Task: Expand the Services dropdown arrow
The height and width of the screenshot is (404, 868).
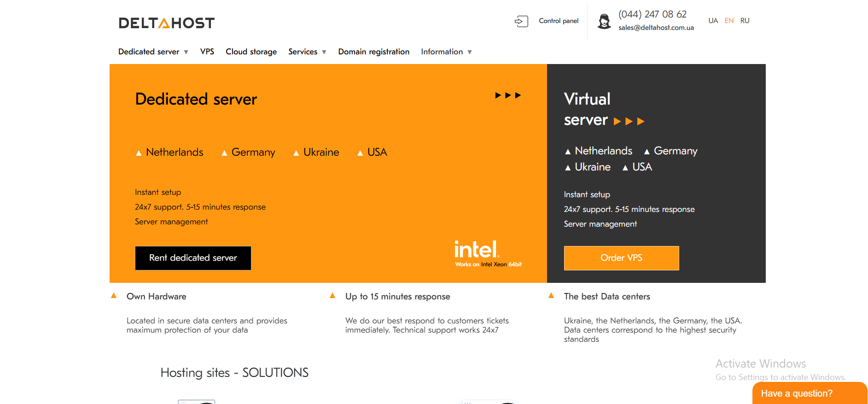Action: (x=324, y=53)
